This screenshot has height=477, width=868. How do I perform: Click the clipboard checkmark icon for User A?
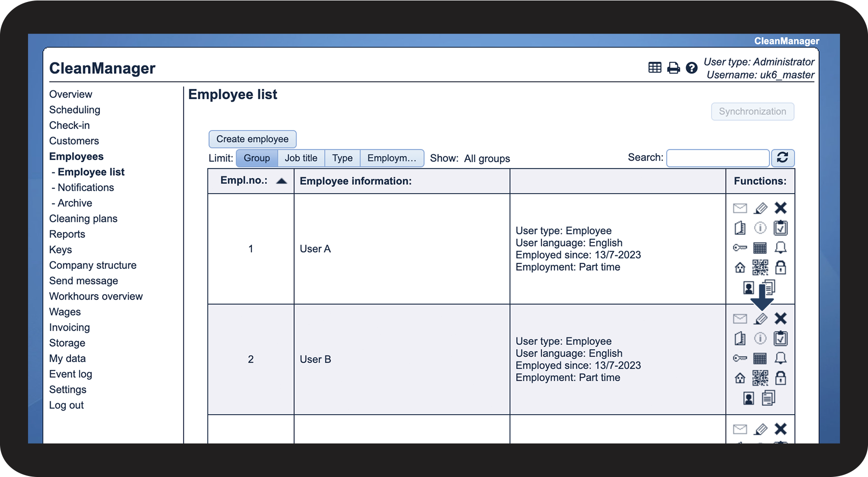click(x=780, y=228)
